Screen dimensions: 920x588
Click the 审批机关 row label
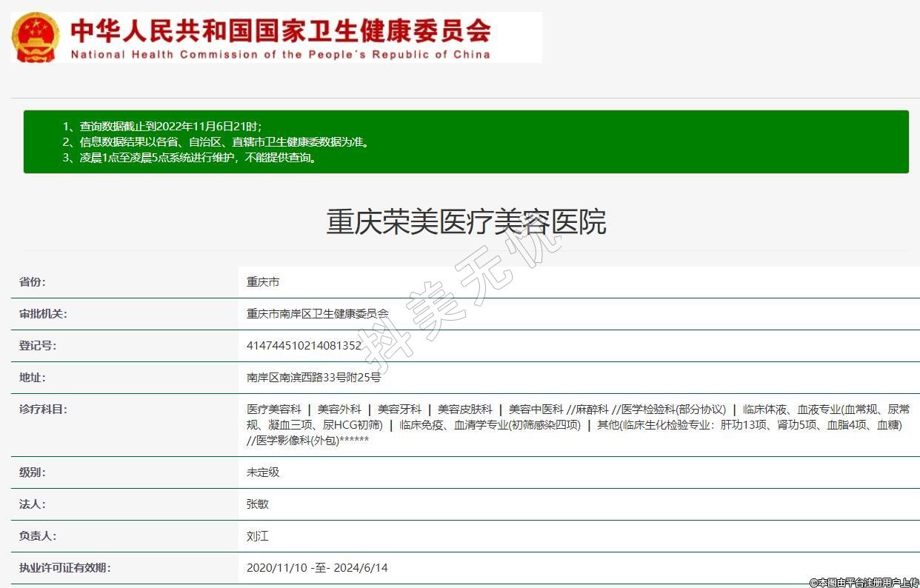click(x=42, y=314)
